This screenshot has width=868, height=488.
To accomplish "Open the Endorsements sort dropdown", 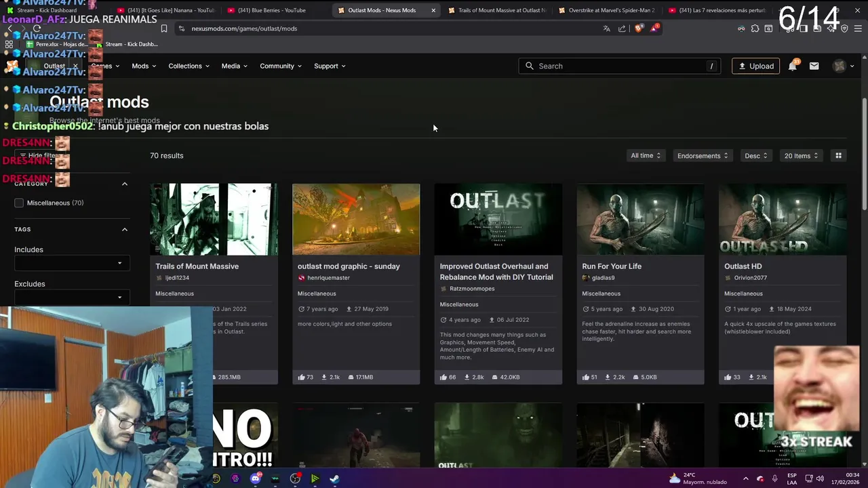I will 703,155.
